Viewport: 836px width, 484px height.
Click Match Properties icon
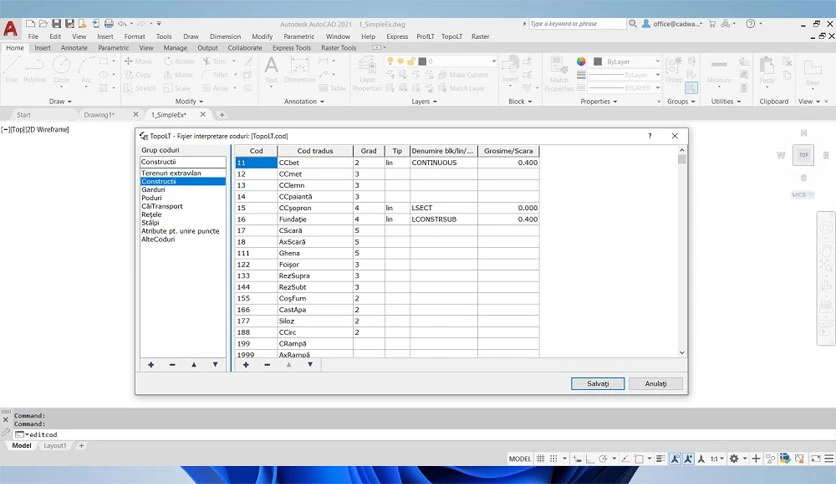point(559,74)
